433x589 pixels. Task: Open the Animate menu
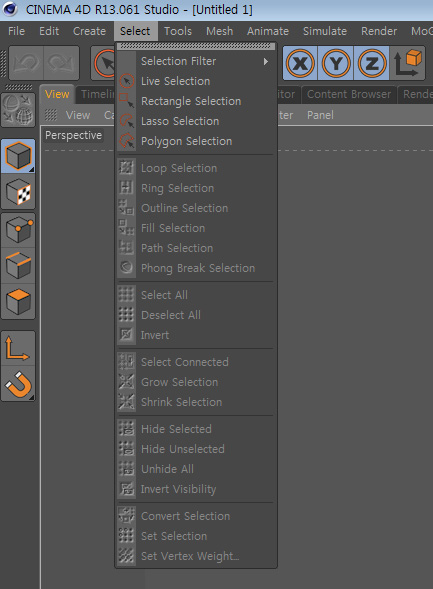(268, 31)
